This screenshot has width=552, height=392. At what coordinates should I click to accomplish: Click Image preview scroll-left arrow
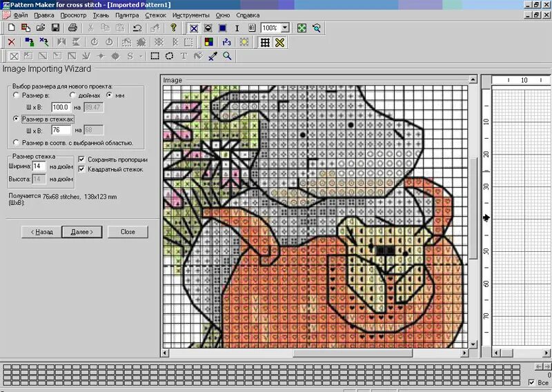click(x=166, y=353)
